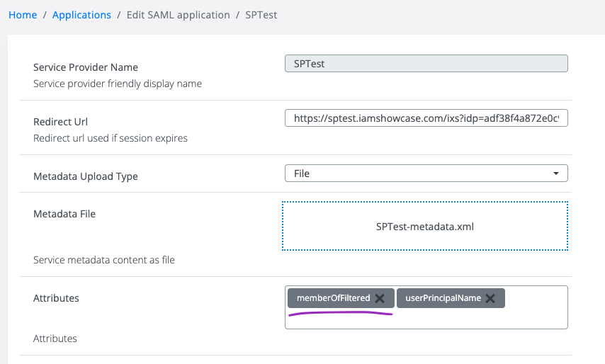Select the Service Provider Name input field
This screenshot has width=605, height=364.
coord(426,64)
